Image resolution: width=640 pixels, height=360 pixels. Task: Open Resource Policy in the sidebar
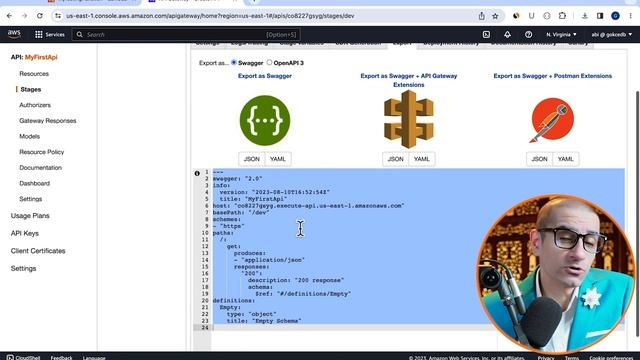[42, 152]
